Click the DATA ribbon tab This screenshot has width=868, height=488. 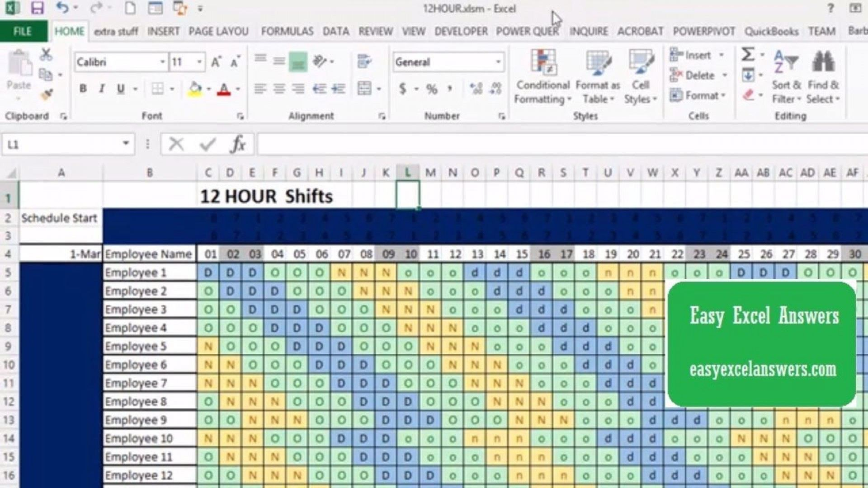pos(335,31)
